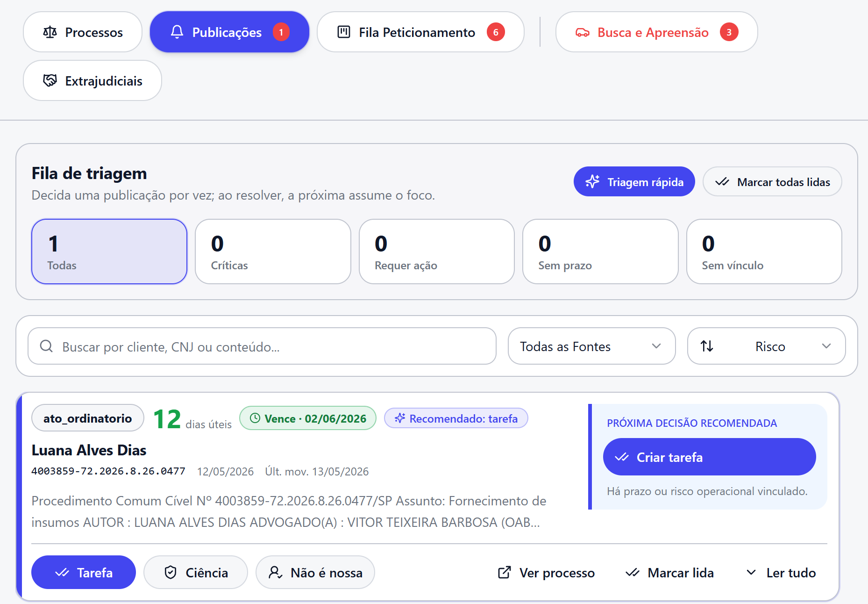Open the Processos tab
Screen dimensions: 868x604
(x=83, y=32)
